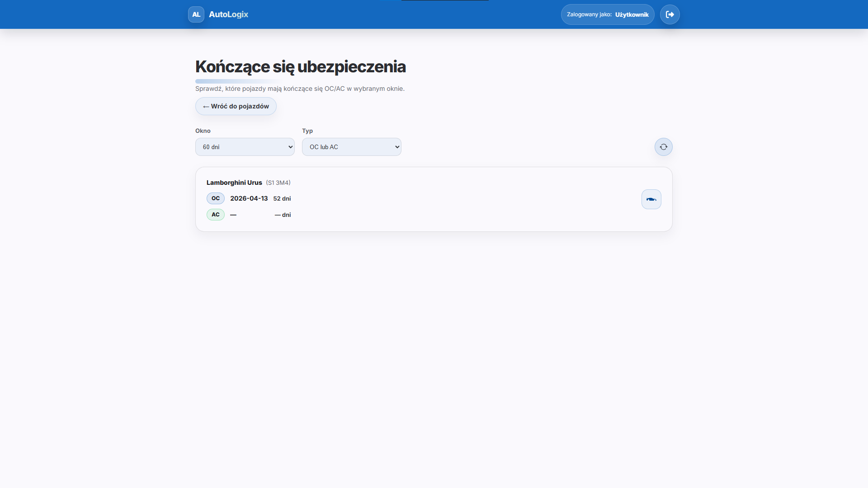Click the Typ field label
868x488 pixels.
[x=307, y=131]
